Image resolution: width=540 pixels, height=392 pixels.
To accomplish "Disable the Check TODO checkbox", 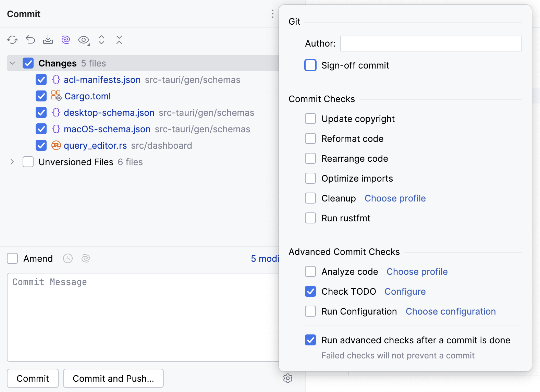I will [x=310, y=292].
